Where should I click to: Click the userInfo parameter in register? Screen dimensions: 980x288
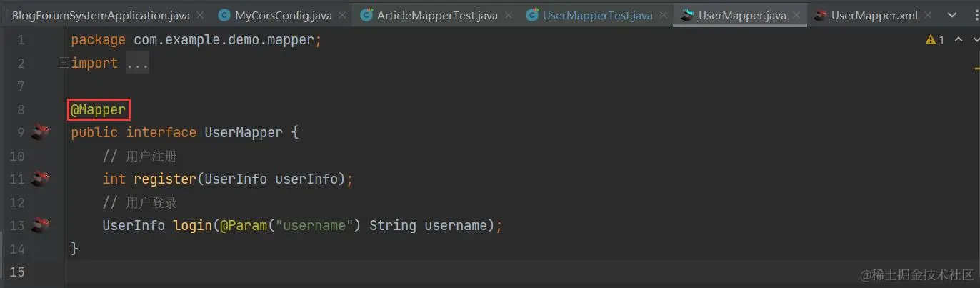pos(306,179)
